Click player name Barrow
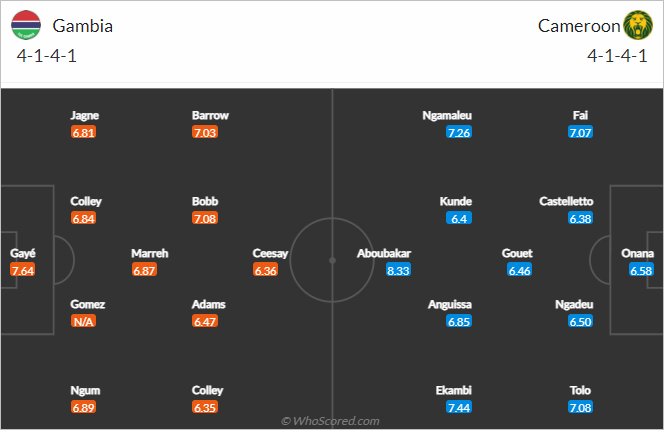The image size is (664, 430). pos(210,115)
